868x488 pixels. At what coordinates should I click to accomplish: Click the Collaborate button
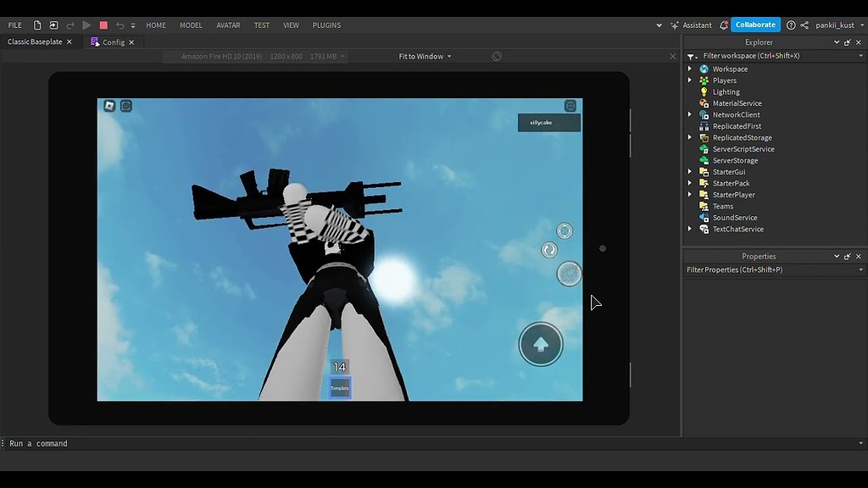[754, 25]
